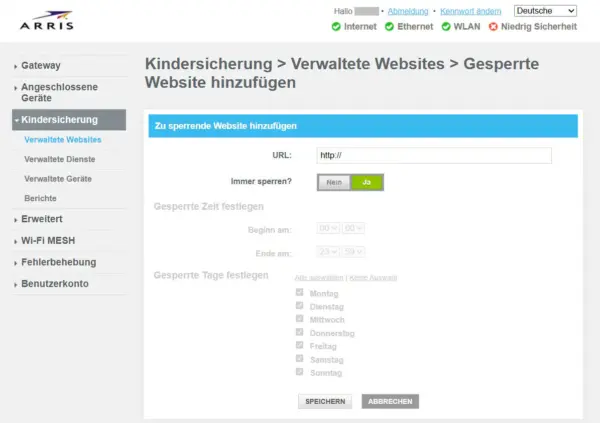The image size is (600, 423).
Task: Open the Ende am minute dropdown
Action: point(353,252)
